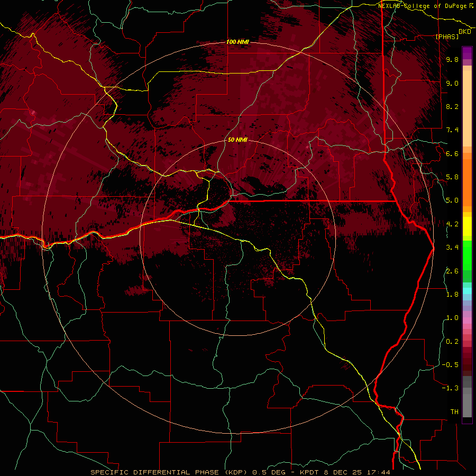Click the 2.6 legend value
This screenshot has width=476, height=476.
[x=452, y=271]
